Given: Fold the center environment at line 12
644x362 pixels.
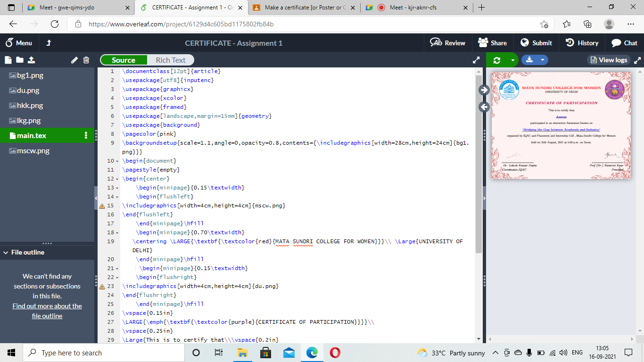Looking at the screenshot, I should 117,179.
